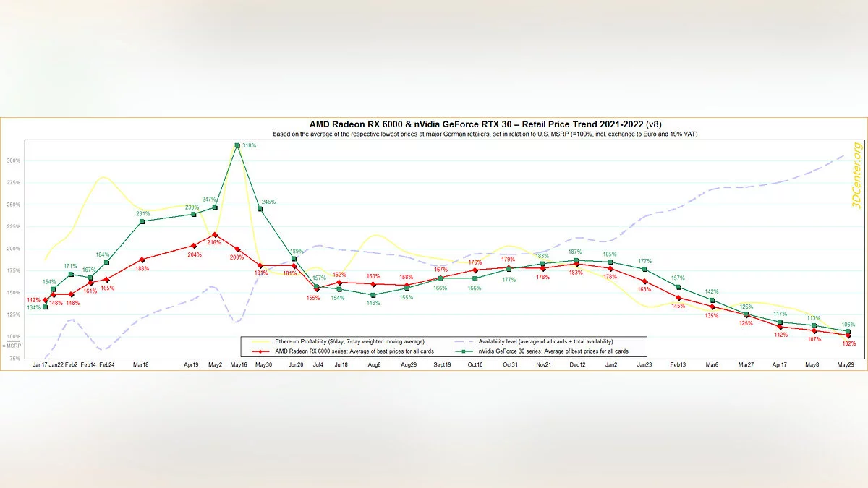The image size is (868, 488).
Task: Click the Dec12 x-axis label
Action: [577, 366]
